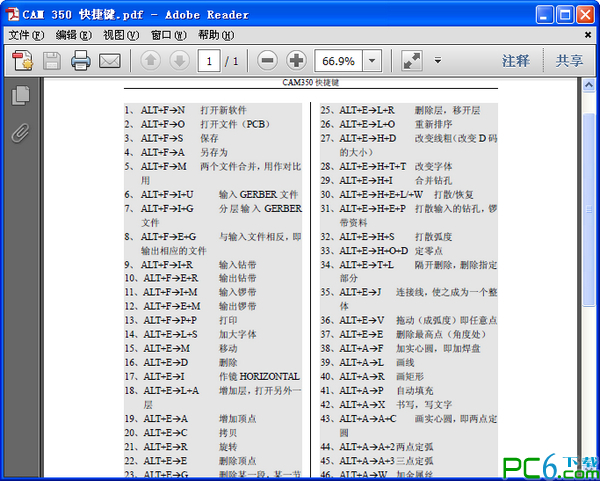Image resolution: width=600 pixels, height=481 pixels.
Task: Click the Create PDF online icon
Action: coord(22,61)
